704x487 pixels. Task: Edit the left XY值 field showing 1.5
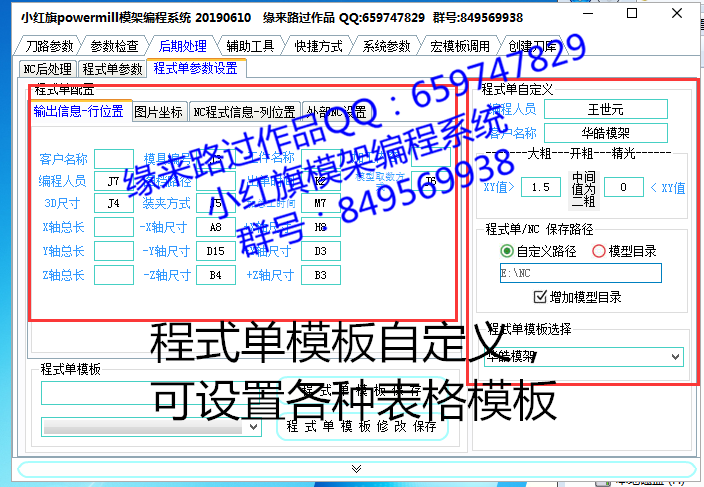(541, 187)
